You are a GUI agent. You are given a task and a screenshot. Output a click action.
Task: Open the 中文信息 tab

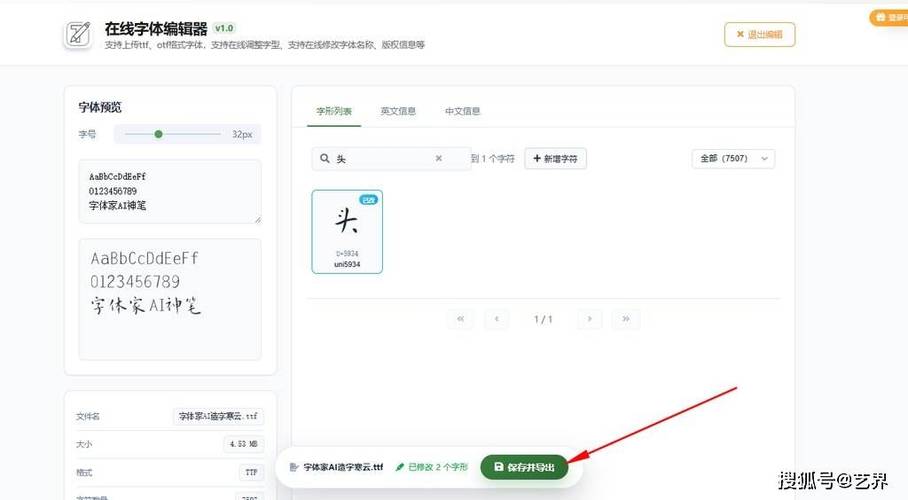(x=462, y=111)
